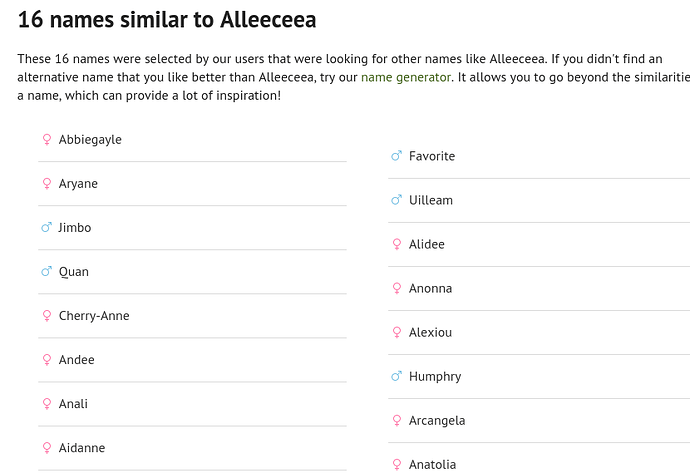The height and width of the screenshot is (473, 690).
Task: Open the Arcangela name entry
Action: [x=437, y=421]
